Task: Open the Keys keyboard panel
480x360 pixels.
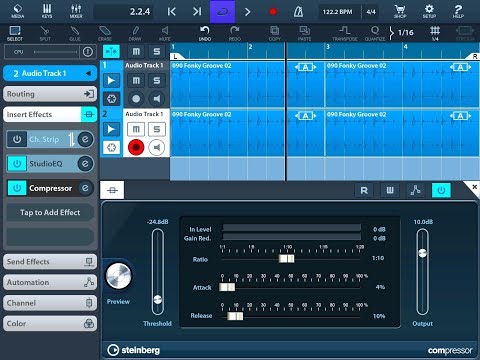Action: (47, 11)
